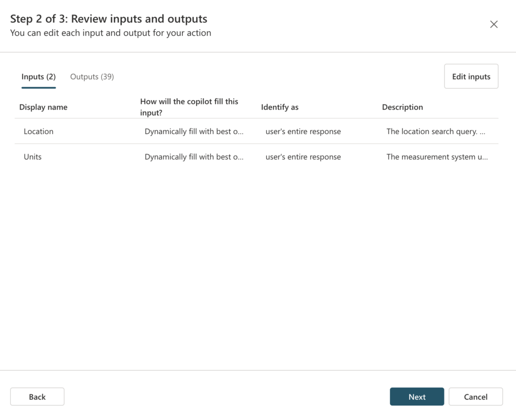Viewport: 516px width, 420px height.
Task: Click Location's 'user's entire response' cell
Action: click(x=303, y=131)
